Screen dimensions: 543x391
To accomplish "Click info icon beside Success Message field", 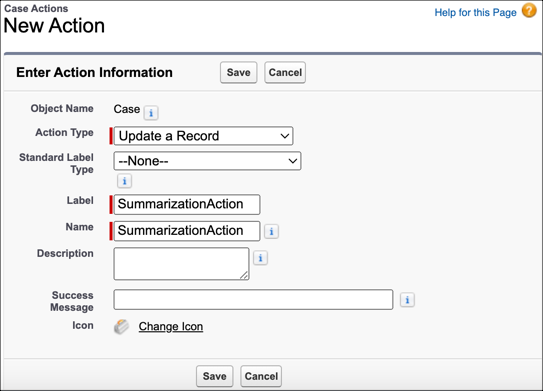I will [x=407, y=300].
